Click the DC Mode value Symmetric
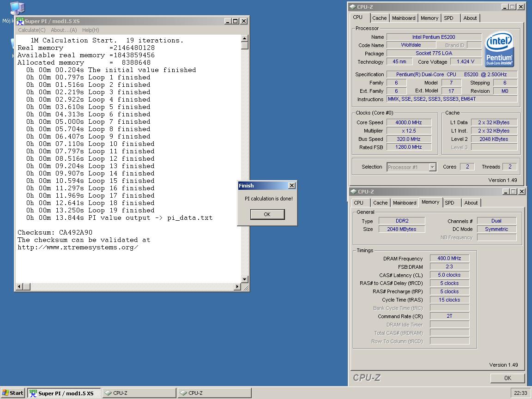 coord(496,229)
